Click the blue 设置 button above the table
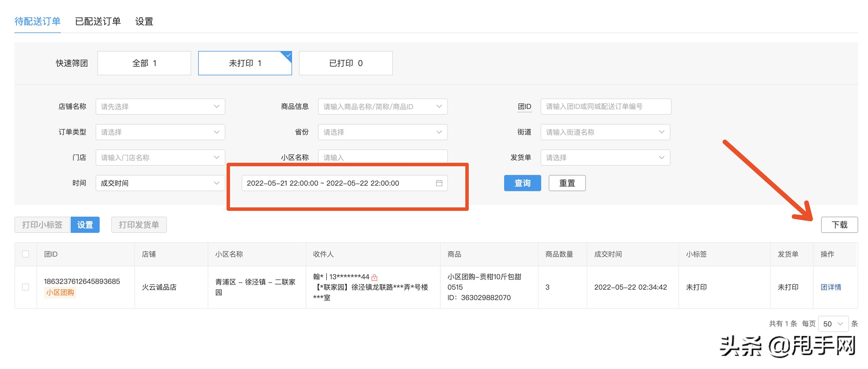Image resolution: width=868 pixels, height=369 pixels. click(x=85, y=224)
